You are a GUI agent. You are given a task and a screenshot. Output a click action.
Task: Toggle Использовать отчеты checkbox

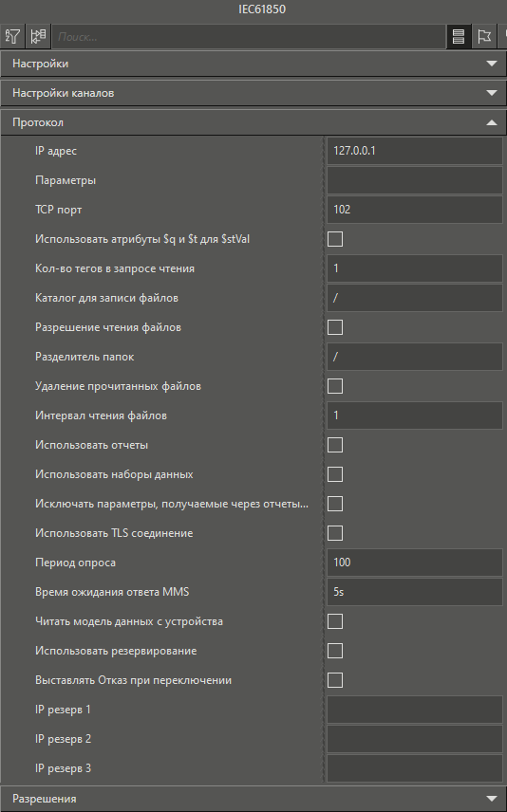pyautogui.click(x=335, y=445)
